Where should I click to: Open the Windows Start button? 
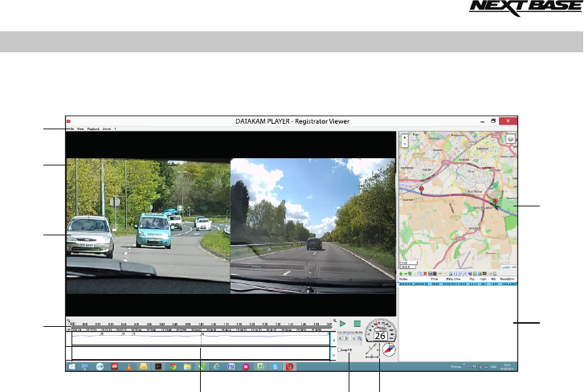(x=71, y=366)
